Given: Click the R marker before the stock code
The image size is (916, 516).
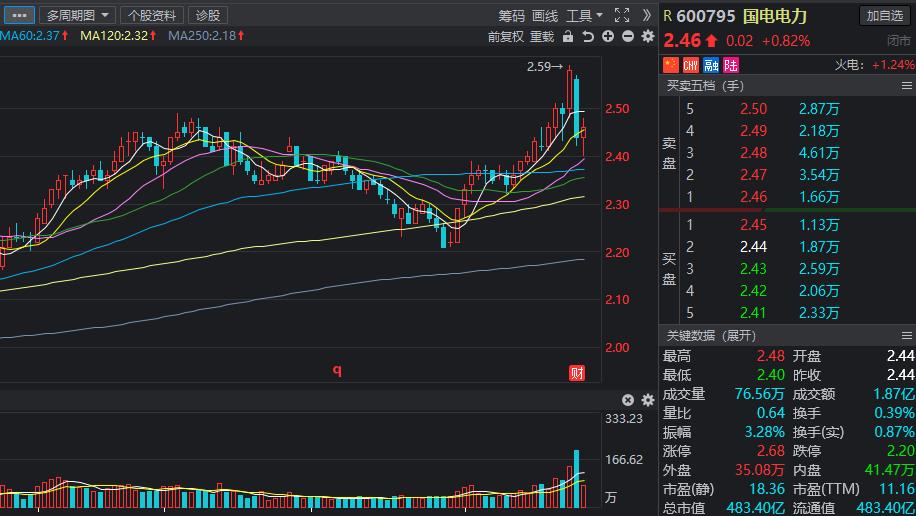Looking at the screenshot, I should point(668,16).
